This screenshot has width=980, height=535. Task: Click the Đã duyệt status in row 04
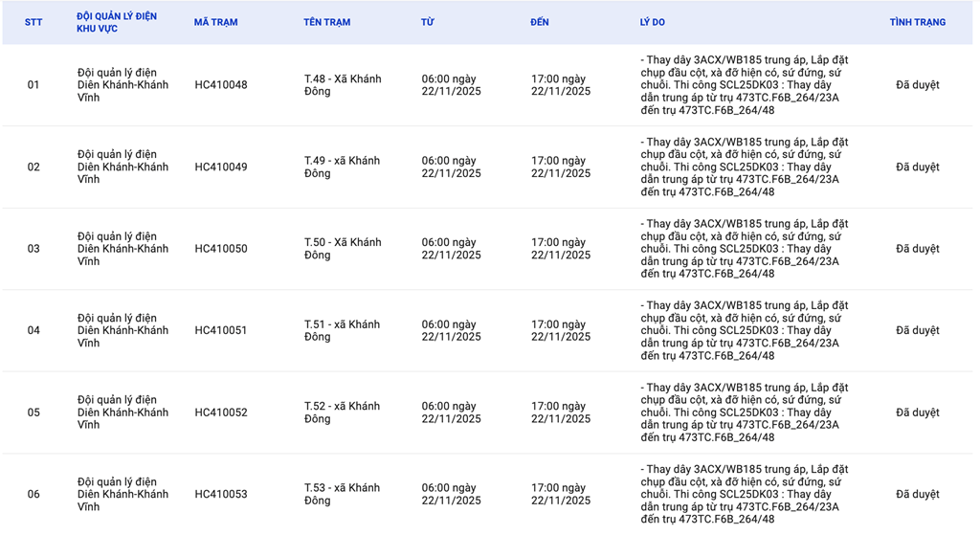pyautogui.click(x=917, y=331)
